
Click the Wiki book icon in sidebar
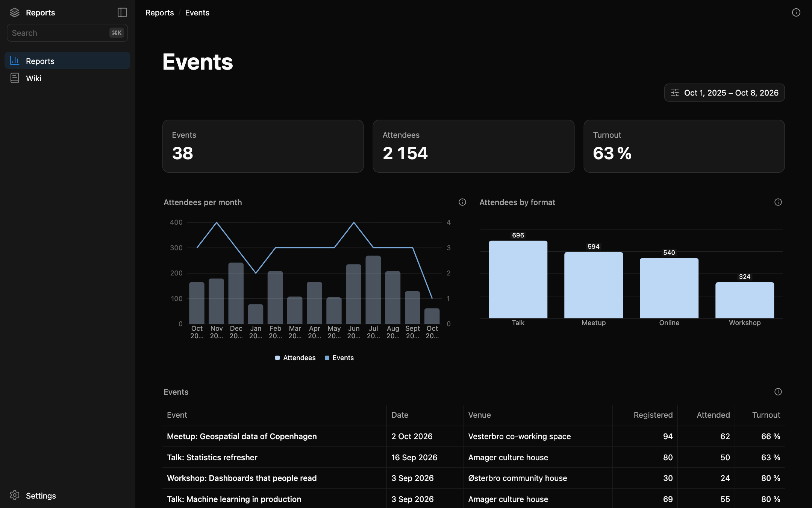pyautogui.click(x=15, y=78)
